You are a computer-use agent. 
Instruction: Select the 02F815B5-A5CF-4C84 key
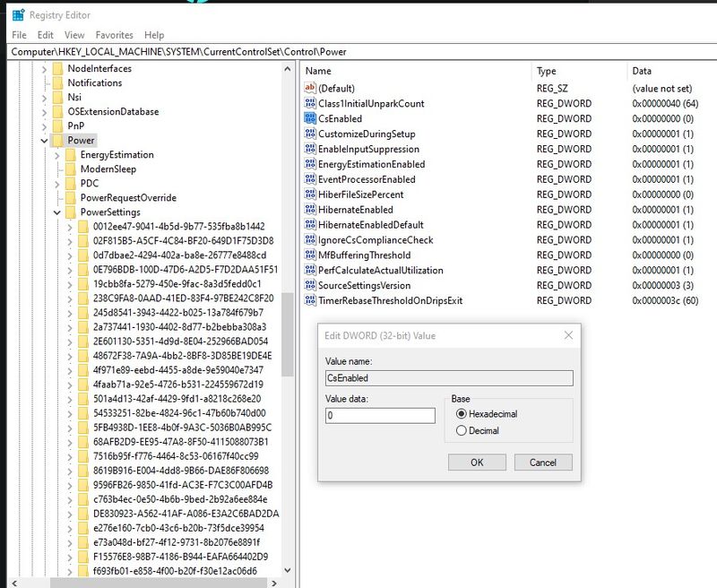184,240
